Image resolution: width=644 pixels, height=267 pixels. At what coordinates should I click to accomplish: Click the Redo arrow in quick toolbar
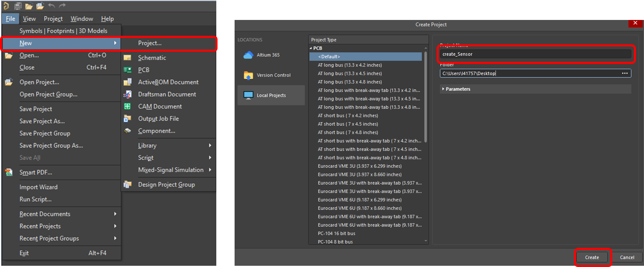click(x=62, y=6)
